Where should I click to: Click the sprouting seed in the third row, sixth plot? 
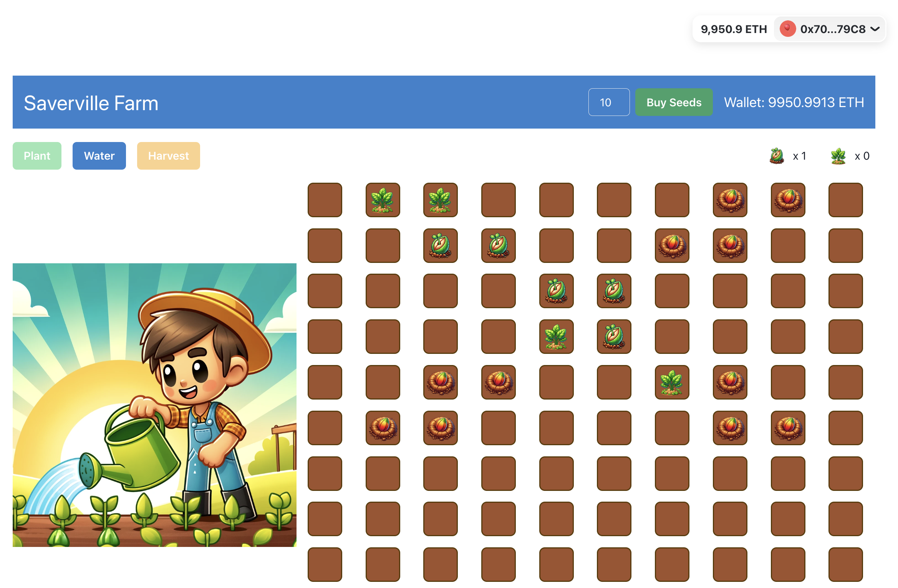(614, 291)
